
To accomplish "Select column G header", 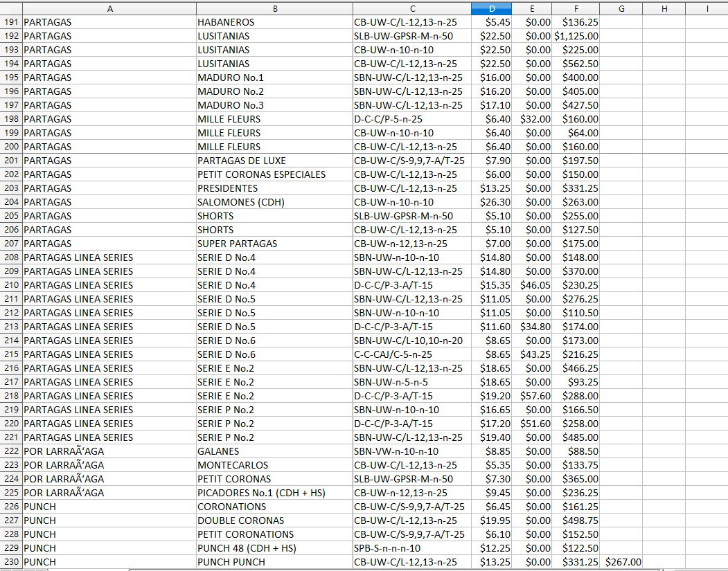I will (x=621, y=8).
